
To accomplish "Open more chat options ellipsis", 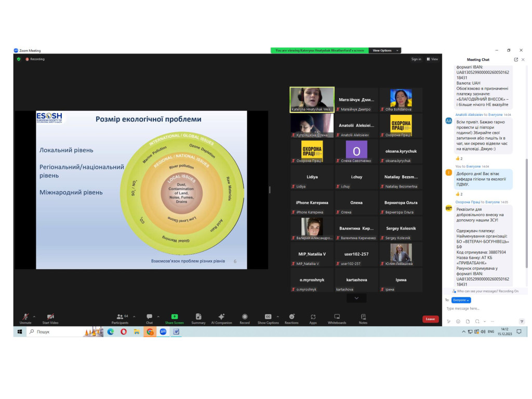I will coord(493,321).
